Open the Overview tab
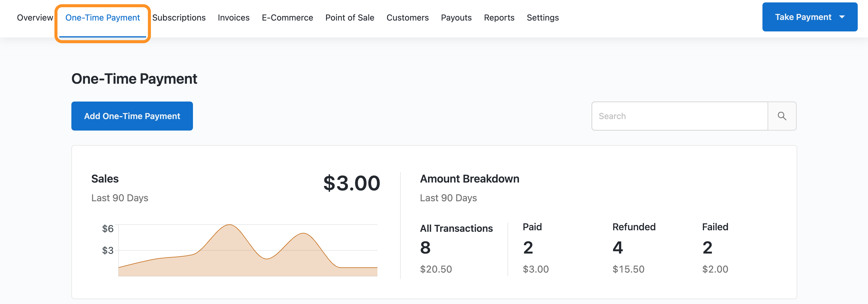 (35, 18)
